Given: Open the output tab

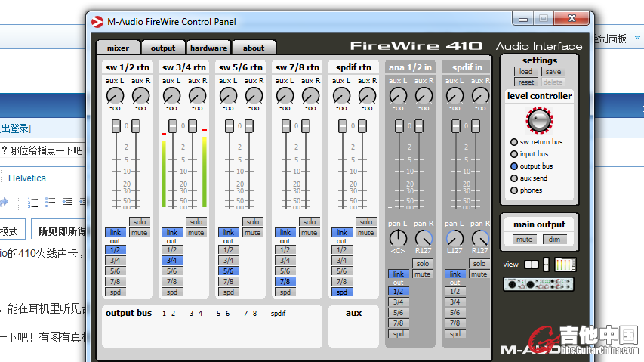Looking at the screenshot, I should [163, 48].
